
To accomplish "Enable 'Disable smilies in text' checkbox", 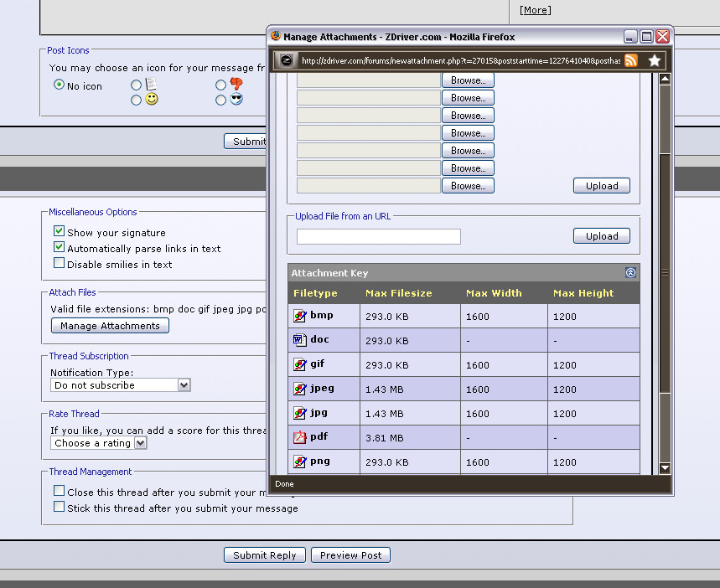I will tap(60, 264).
